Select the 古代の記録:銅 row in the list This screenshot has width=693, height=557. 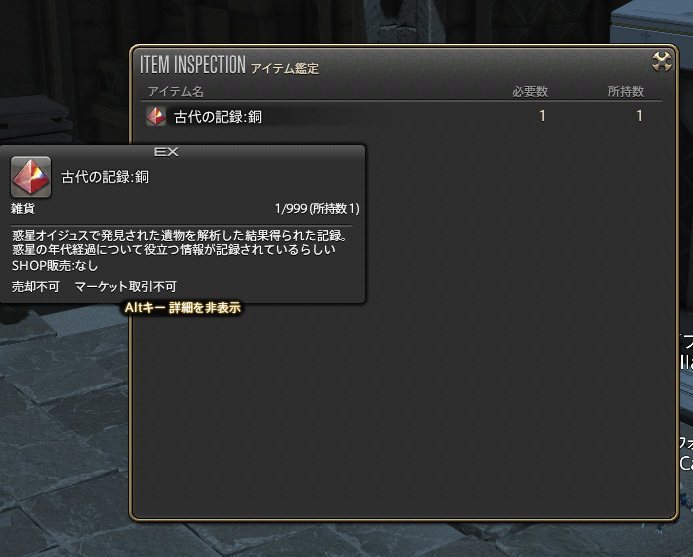pyautogui.click(x=403, y=116)
